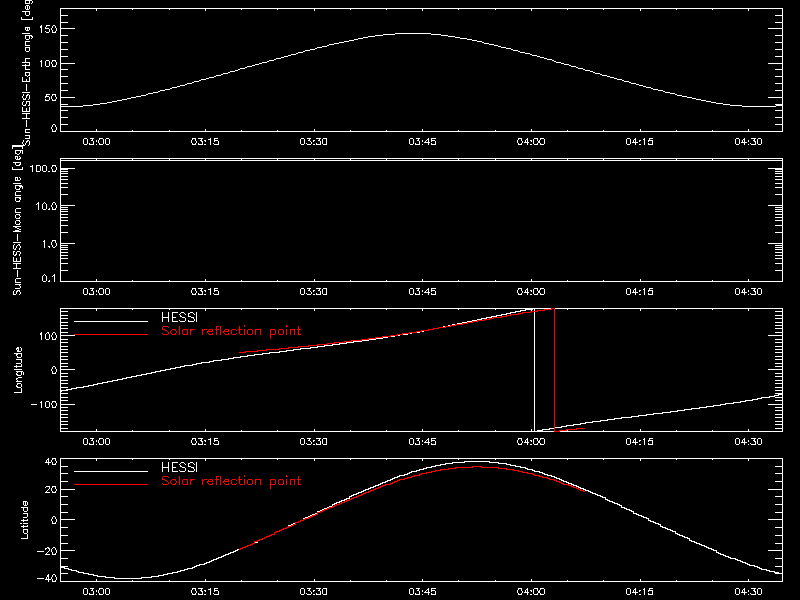Click red legend line in Longitude plot
This screenshot has height=600, width=800.
pyautogui.click(x=111, y=335)
